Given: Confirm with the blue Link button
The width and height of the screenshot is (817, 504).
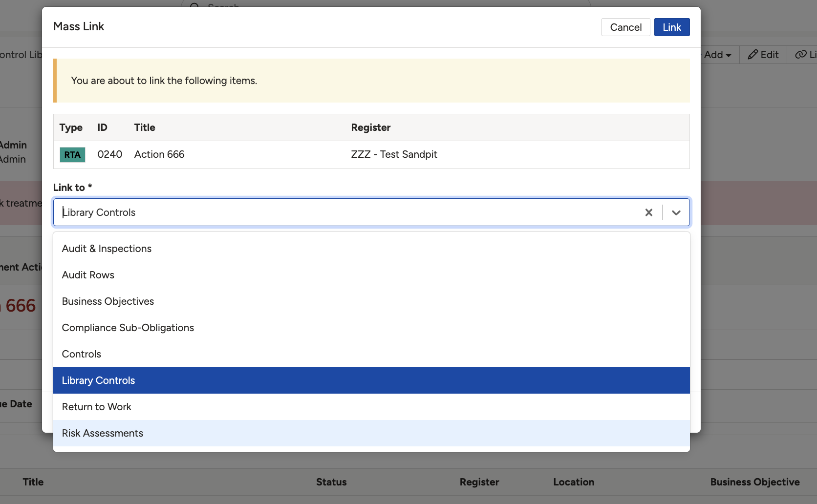Looking at the screenshot, I should click(x=672, y=27).
